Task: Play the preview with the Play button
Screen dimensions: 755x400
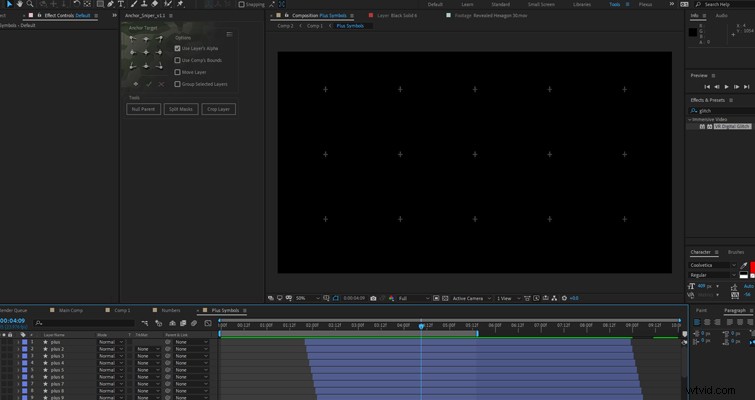Action: point(727,87)
